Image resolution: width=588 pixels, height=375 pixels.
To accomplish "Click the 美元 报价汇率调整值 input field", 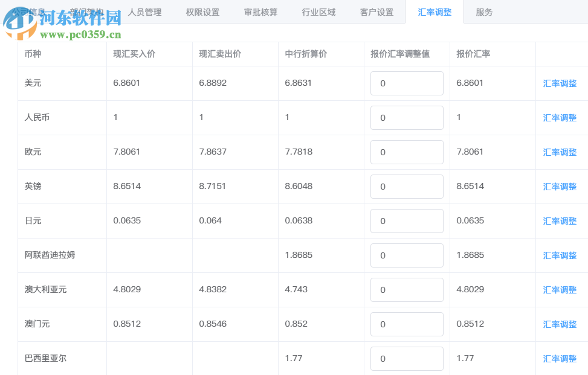I will (407, 83).
